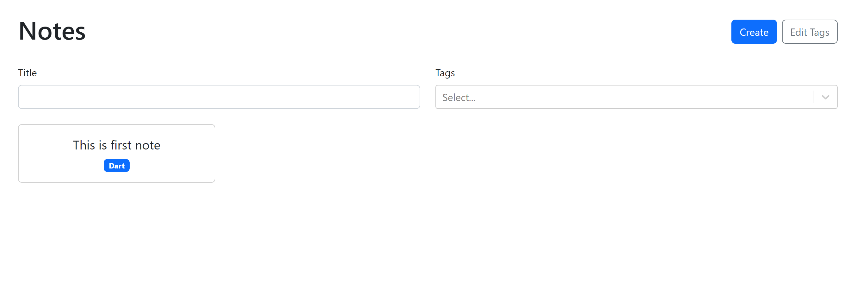Click the downward chevron icon on Tags selector
The height and width of the screenshot is (298, 868).
point(825,97)
